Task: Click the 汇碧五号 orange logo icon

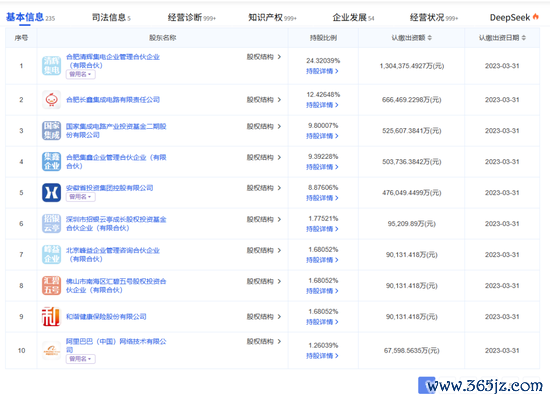Action: tap(52, 286)
